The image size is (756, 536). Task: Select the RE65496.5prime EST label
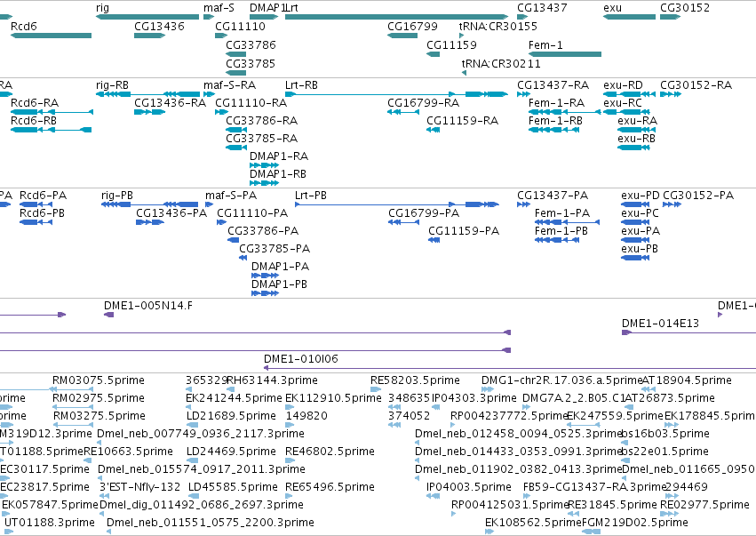click(330, 487)
